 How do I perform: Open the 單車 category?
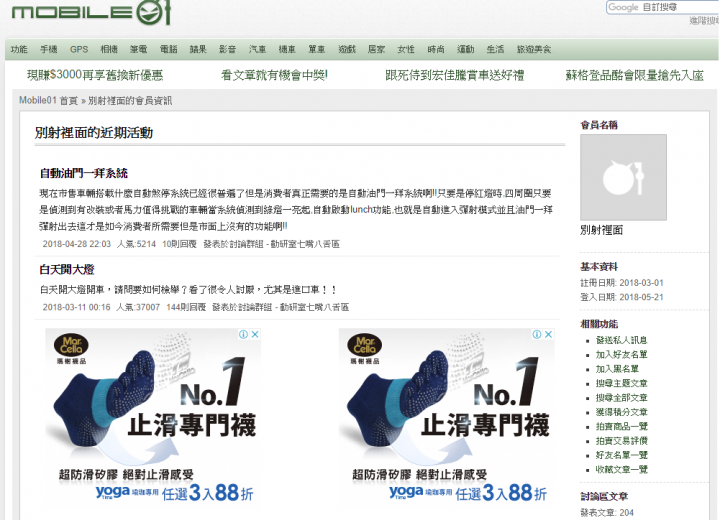316,49
